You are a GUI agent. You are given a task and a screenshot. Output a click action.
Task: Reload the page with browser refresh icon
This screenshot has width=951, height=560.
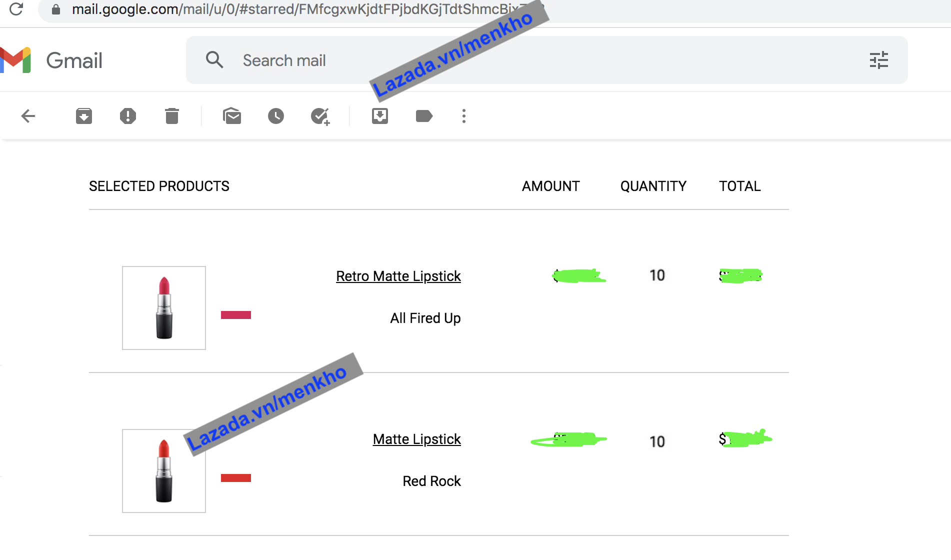click(x=16, y=9)
